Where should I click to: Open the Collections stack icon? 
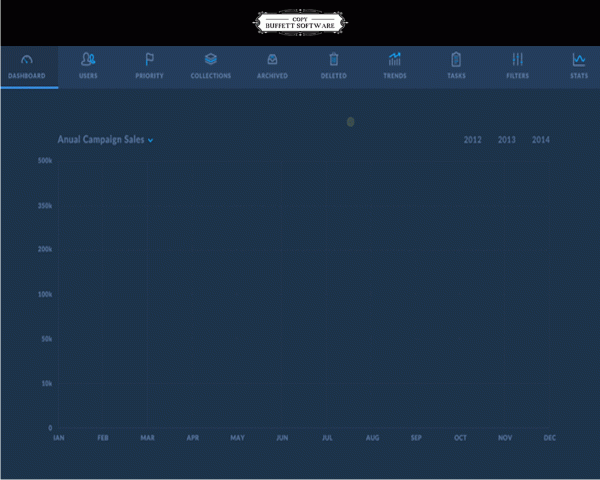click(x=211, y=59)
